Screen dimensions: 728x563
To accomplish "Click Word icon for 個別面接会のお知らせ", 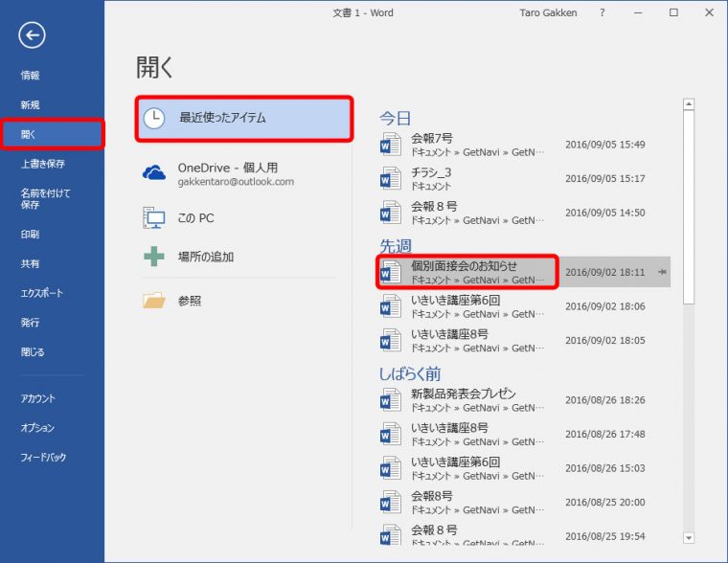I will pyautogui.click(x=391, y=272).
